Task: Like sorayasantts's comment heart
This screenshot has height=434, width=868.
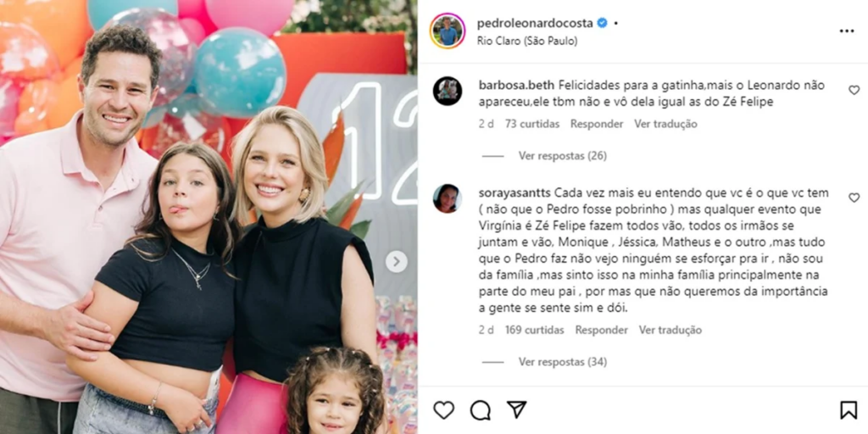Action: coord(854,198)
